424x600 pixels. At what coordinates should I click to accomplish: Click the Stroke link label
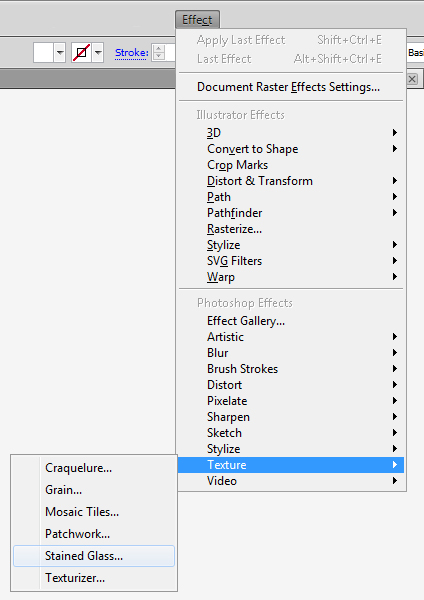point(132,53)
